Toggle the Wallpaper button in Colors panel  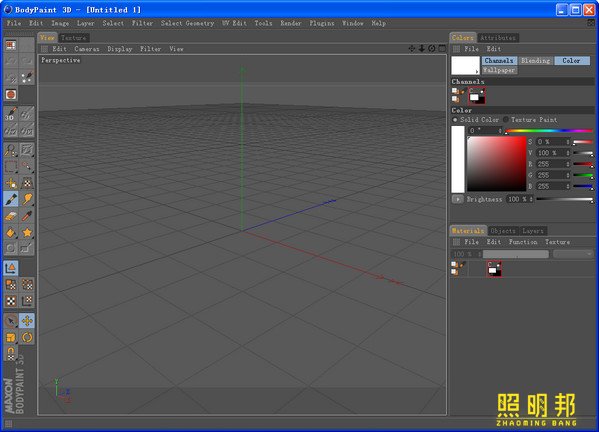pos(499,70)
